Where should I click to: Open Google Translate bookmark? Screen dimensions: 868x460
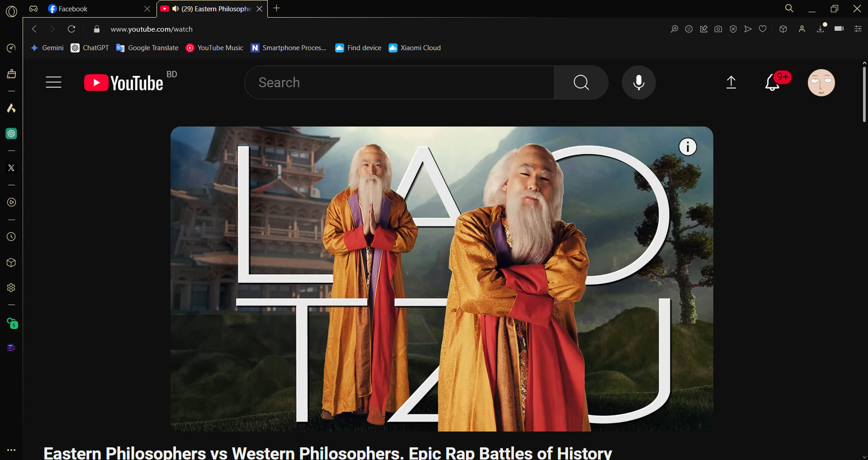(147, 48)
